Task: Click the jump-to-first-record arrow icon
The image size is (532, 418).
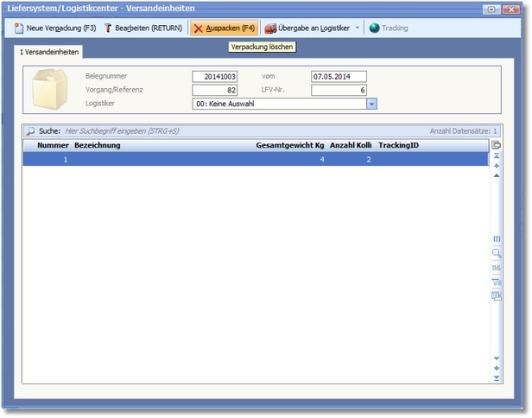Action: click(496, 156)
